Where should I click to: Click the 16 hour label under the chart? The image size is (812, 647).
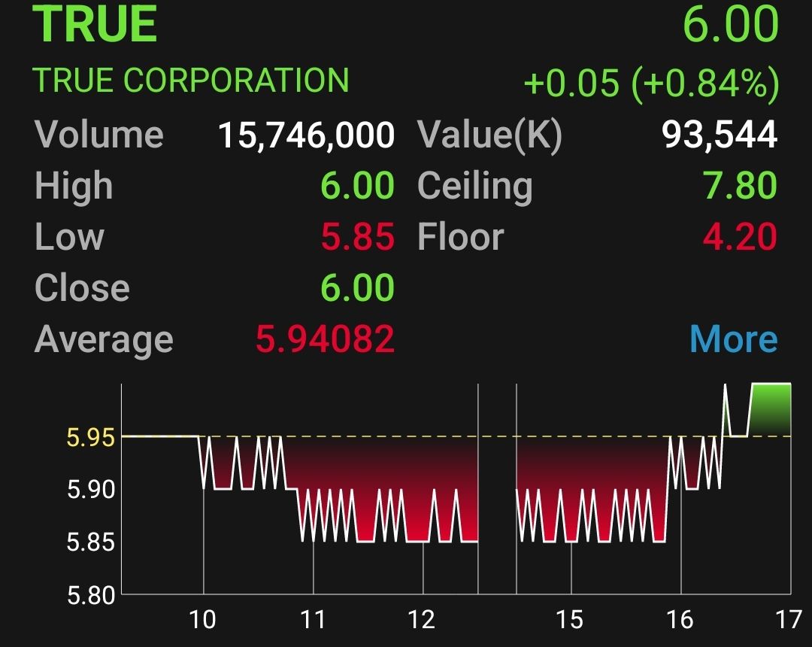[680, 620]
